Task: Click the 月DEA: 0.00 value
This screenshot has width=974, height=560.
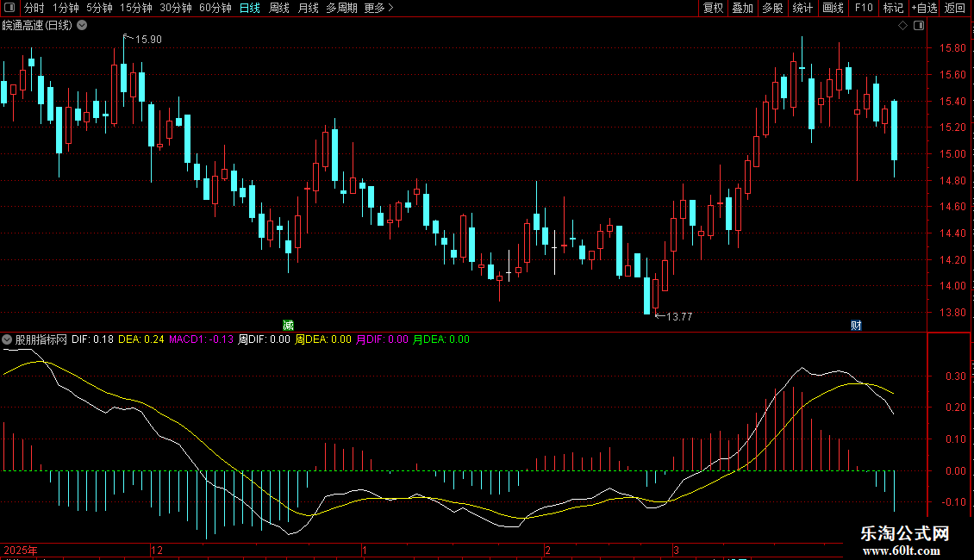Action: pos(441,339)
